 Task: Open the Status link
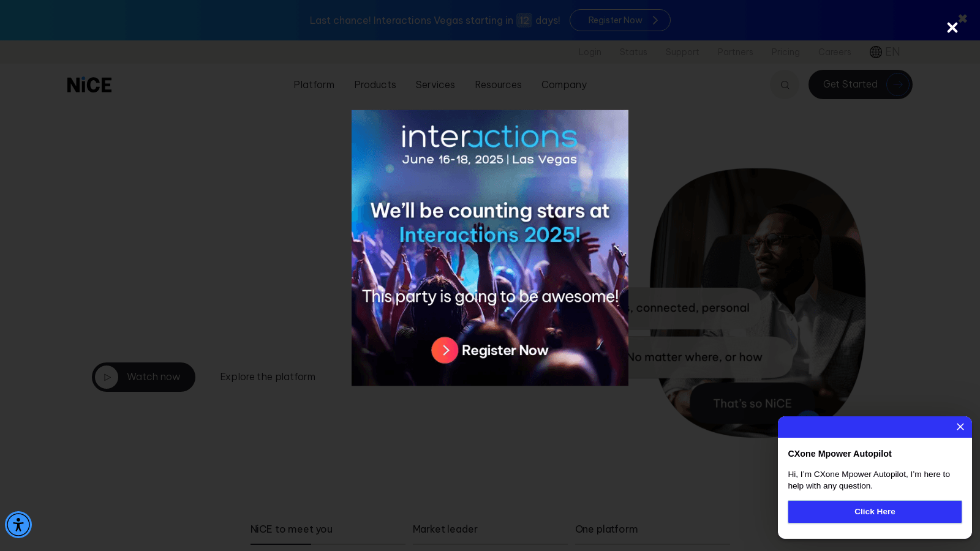click(x=633, y=52)
